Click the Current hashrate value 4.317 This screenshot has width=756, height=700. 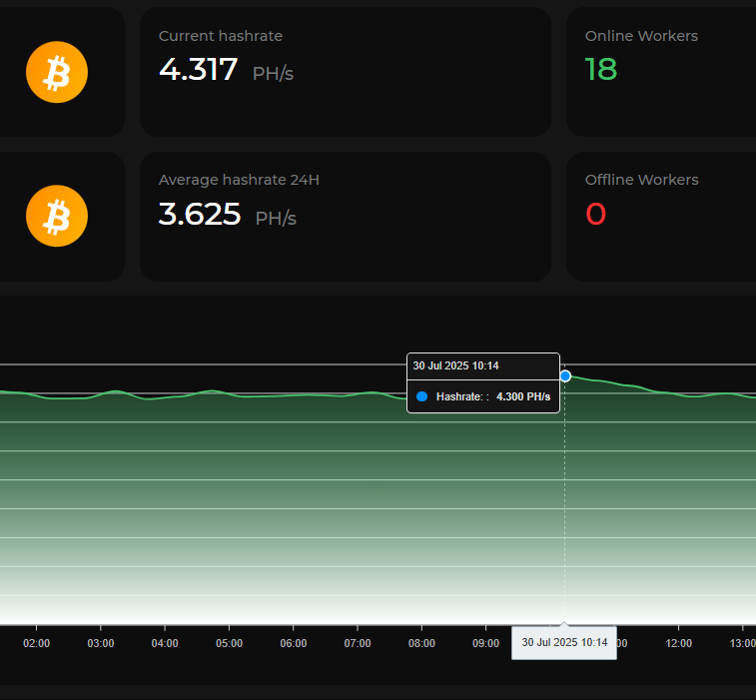point(198,69)
